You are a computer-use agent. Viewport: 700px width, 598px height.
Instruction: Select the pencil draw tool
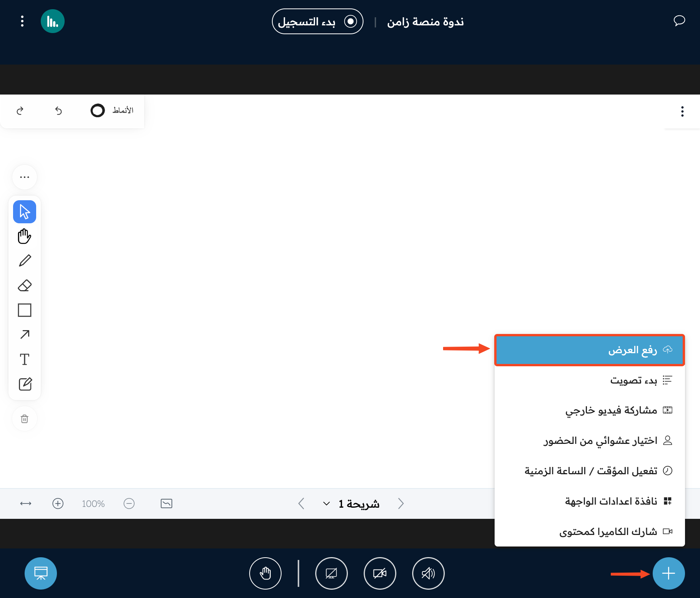coord(25,261)
